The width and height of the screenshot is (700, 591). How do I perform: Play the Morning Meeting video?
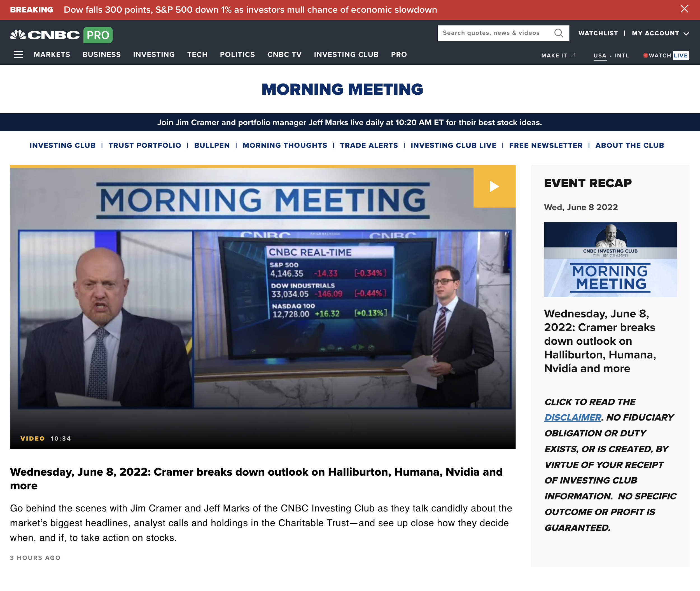point(494,186)
